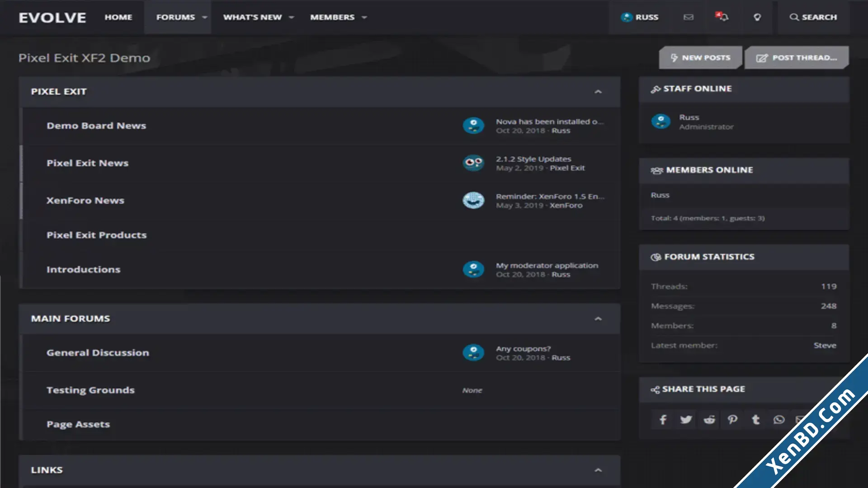Open Introductions forum
Screen dimensions: 868x488
(83, 270)
